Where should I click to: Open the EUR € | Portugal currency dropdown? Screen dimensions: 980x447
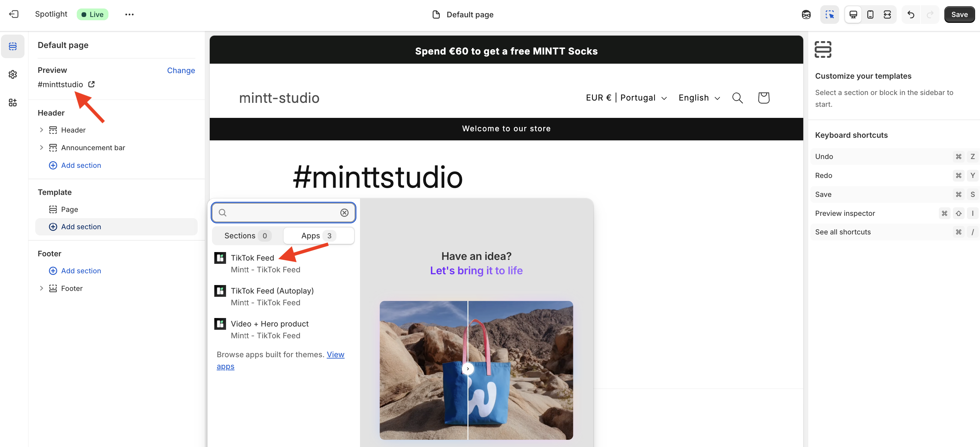626,98
